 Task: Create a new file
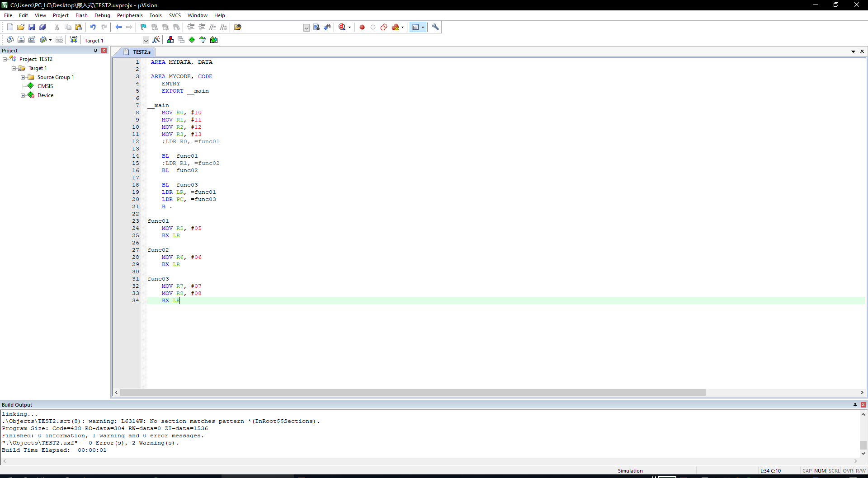10,27
